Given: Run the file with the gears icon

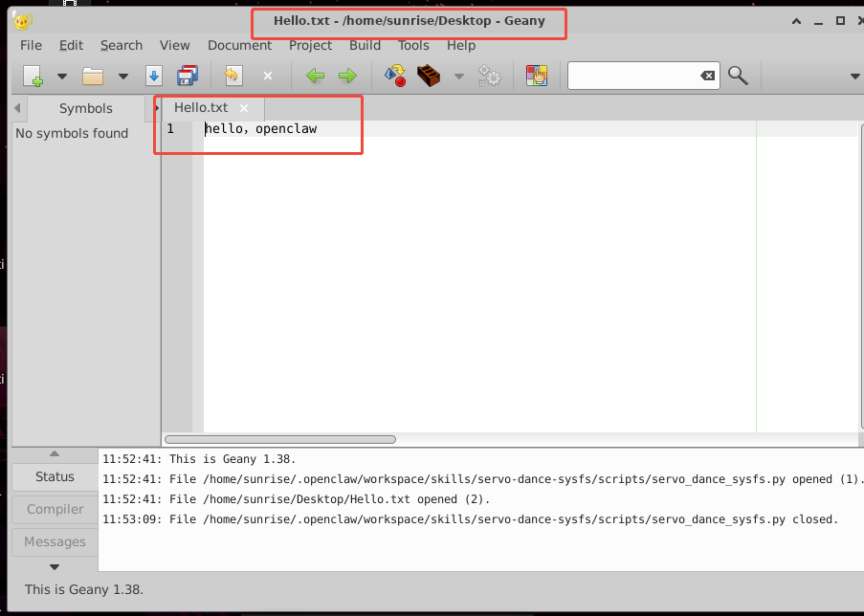Looking at the screenshot, I should (x=489, y=76).
